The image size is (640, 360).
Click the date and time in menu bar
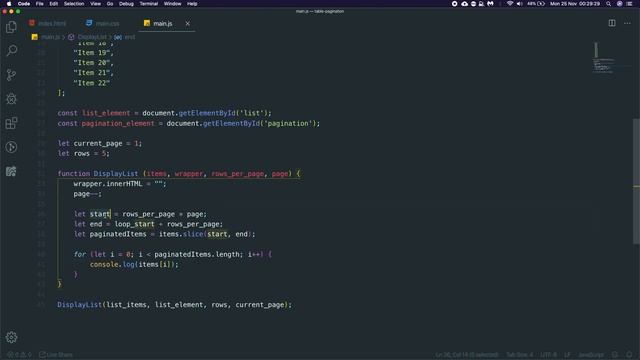(x=575, y=4)
